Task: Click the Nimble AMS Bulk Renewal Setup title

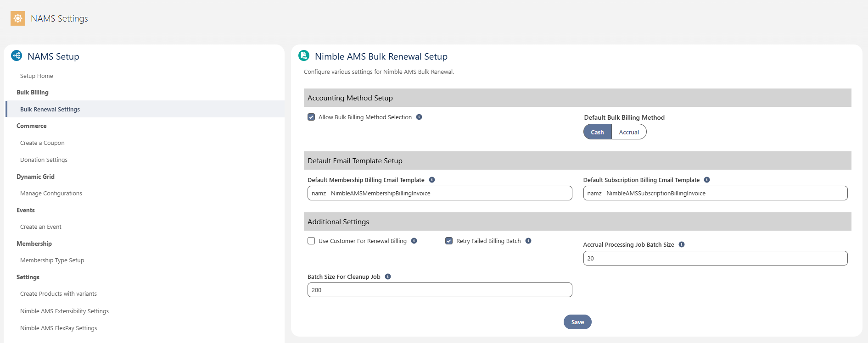Action: [x=381, y=56]
